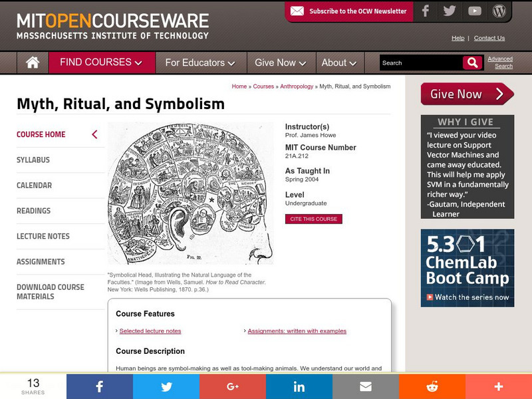The height and width of the screenshot is (399, 532).
Task: Click the Symbolical Head course image
Action: tap(190, 194)
